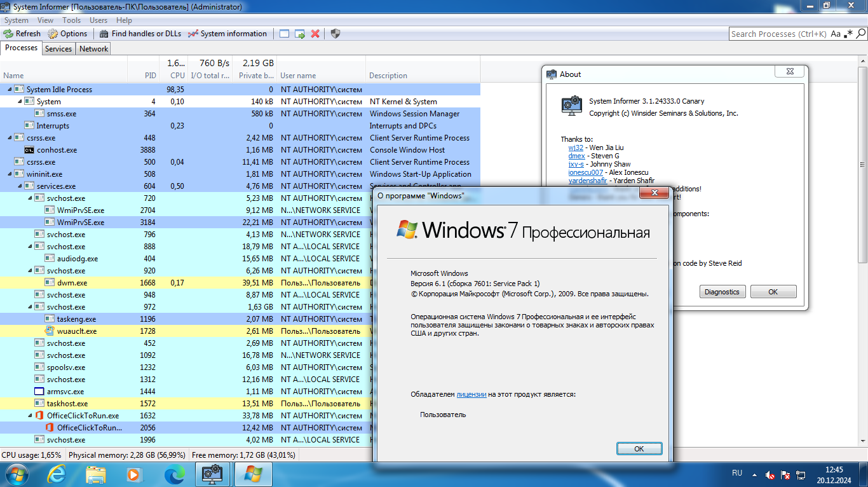The height and width of the screenshot is (487, 868).
Task: Focus the Search Processes input field
Action: click(779, 34)
